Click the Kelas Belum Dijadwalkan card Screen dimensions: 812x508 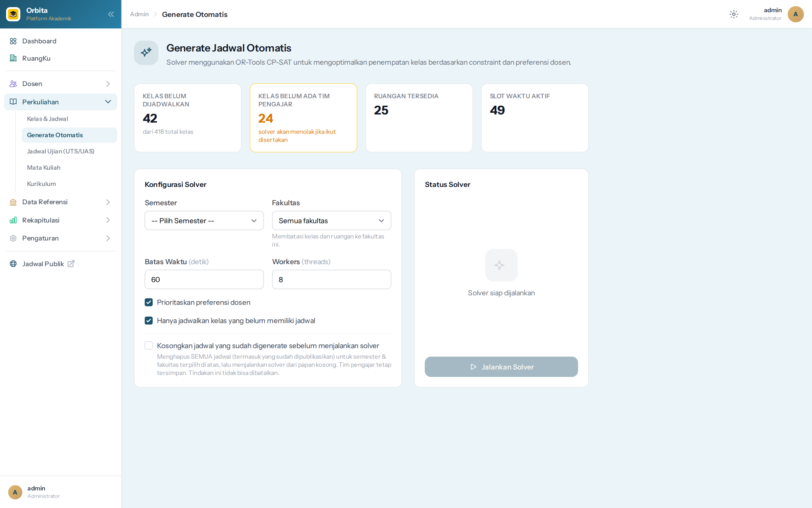[x=188, y=118]
